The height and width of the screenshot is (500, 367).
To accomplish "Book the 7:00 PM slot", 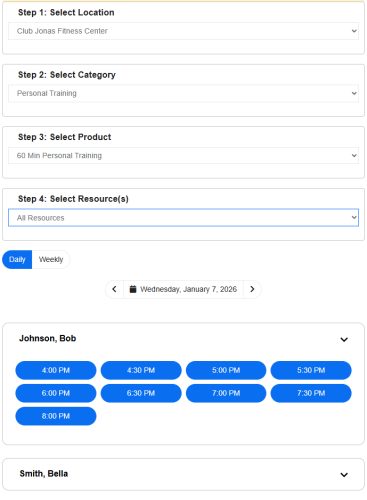I will tap(226, 393).
